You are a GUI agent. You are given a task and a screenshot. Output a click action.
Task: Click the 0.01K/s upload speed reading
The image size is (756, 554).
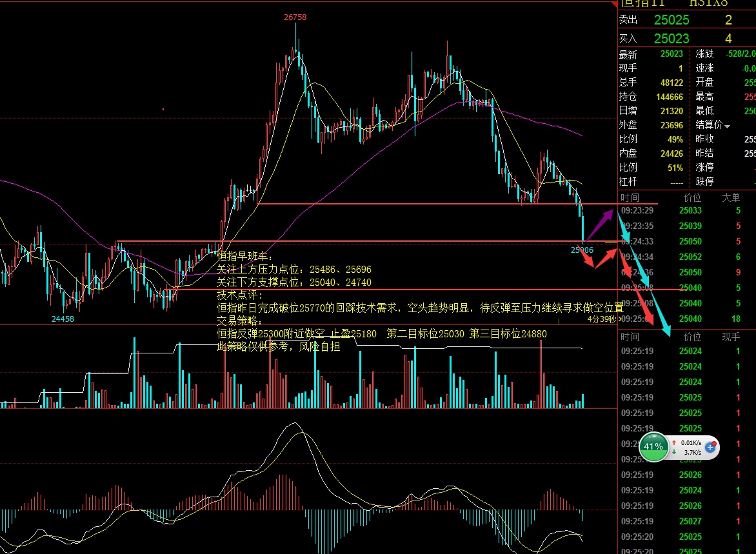point(691,442)
